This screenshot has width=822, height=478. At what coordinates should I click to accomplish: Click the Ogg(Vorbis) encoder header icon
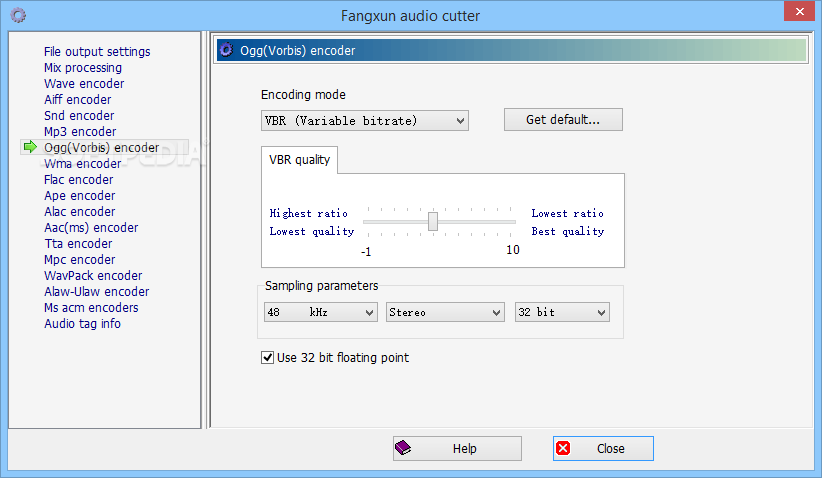point(226,50)
